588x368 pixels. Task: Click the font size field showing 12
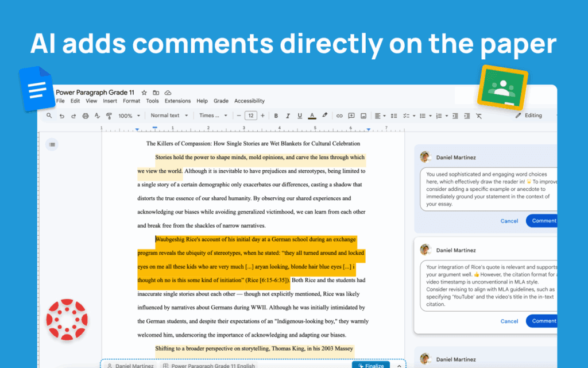[x=251, y=116]
